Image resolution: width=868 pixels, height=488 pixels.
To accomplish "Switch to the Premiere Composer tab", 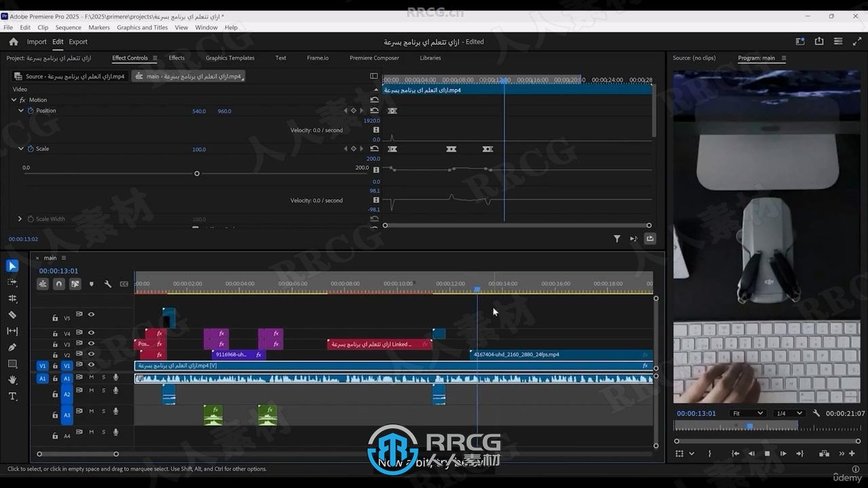I will (374, 58).
